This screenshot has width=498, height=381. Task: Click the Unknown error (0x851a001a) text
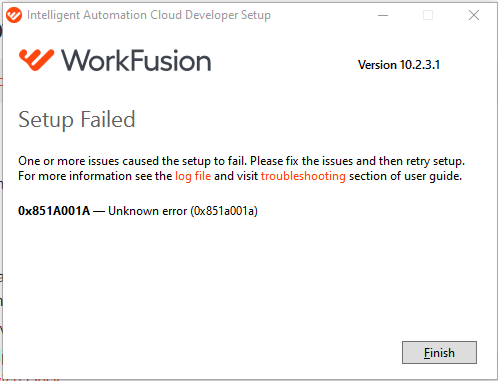183,211
